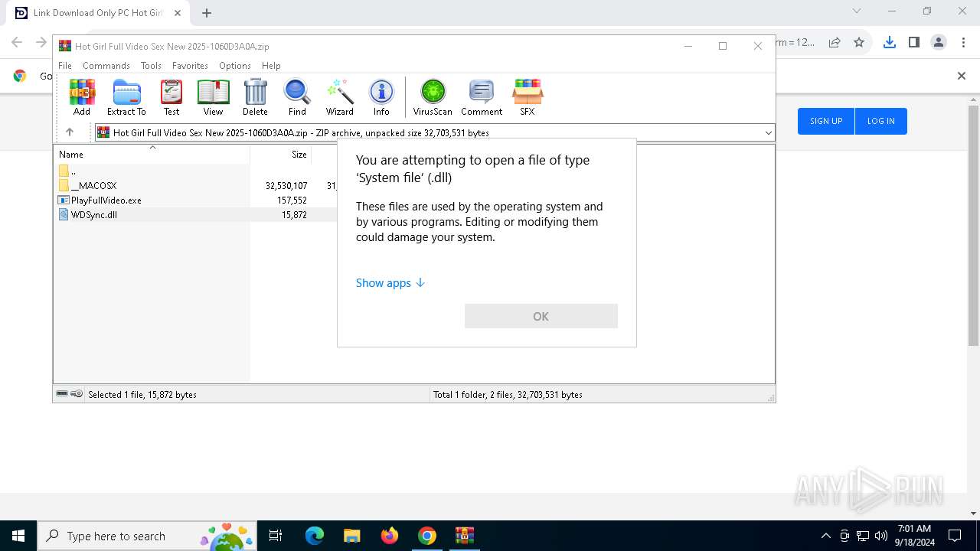The width and height of the screenshot is (980, 551).
Task: Open the Help menu
Action: (x=271, y=66)
